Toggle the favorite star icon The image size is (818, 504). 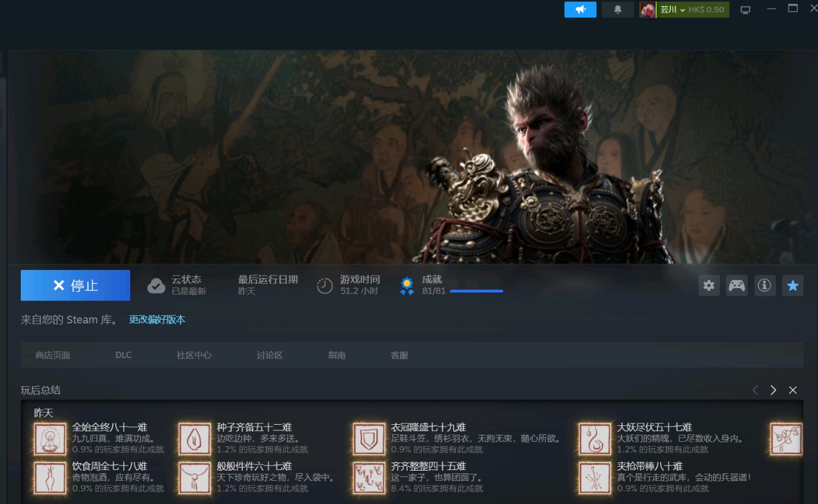point(793,285)
